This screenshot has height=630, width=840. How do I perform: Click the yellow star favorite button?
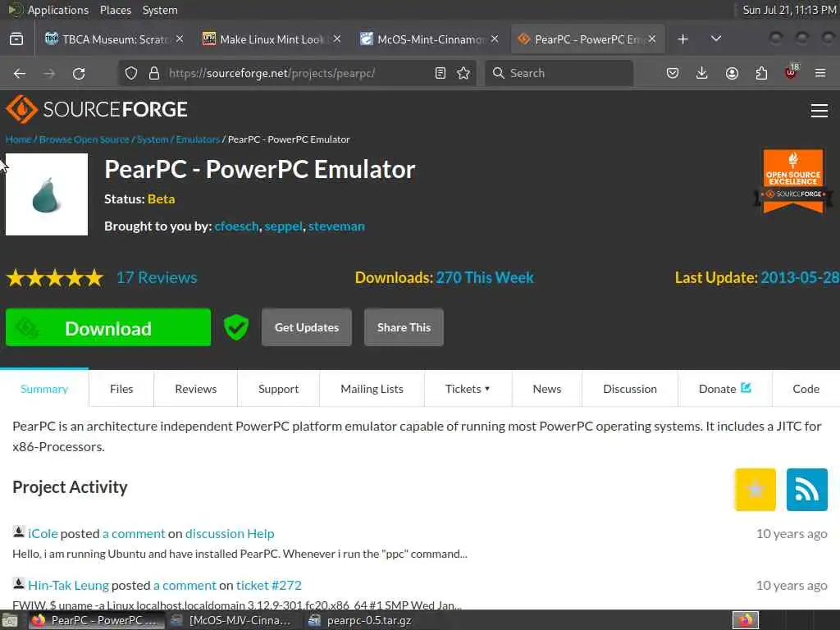tap(756, 490)
